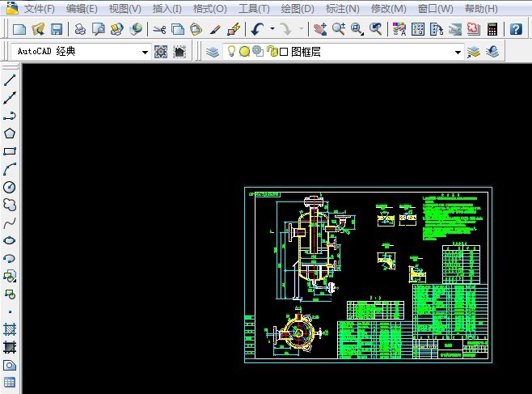Make object's layer current
The width and height of the screenshot is (532, 394).
click(x=474, y=52)
